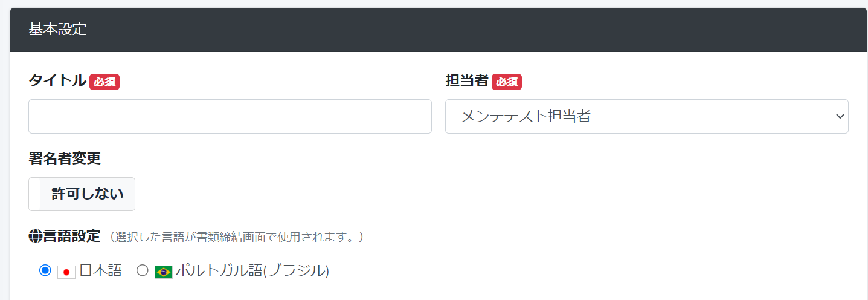Click the Brazil flag icon
Image resolution: width=868 pixels, height=300 pixels.
pyautogui.click(x=164, y=272)
